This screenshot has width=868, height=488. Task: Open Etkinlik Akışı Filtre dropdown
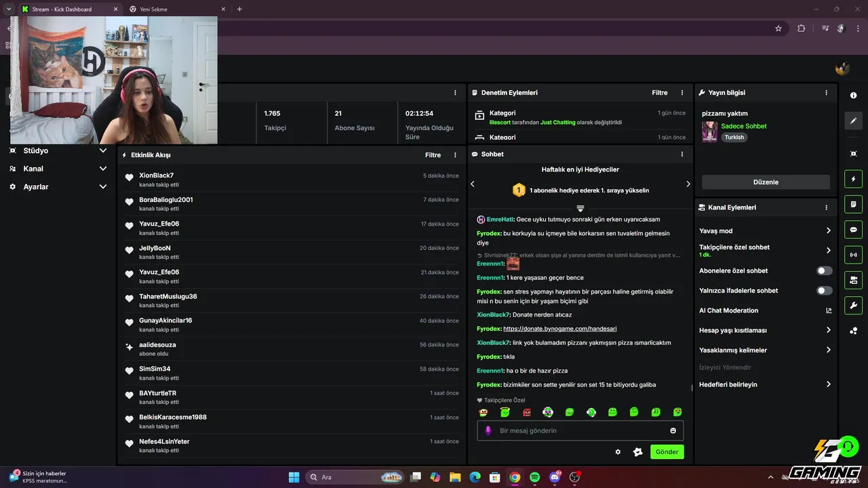433,155
